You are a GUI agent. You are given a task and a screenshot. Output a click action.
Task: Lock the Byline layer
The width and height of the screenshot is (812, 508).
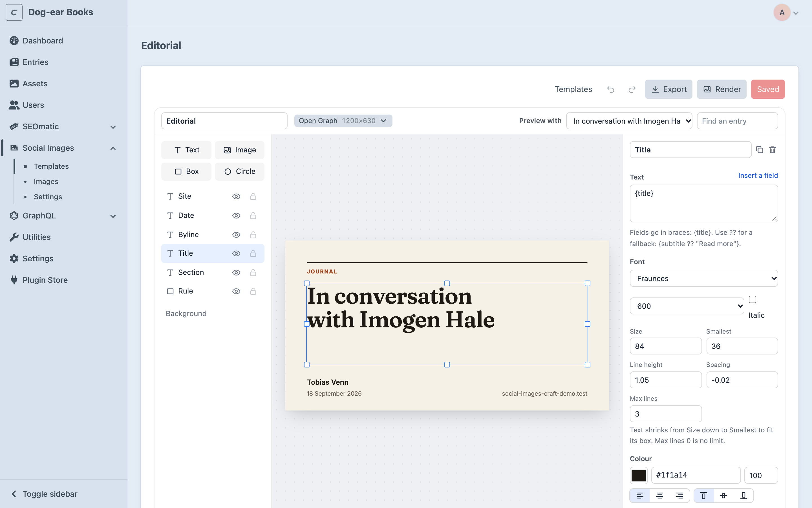[253, 235]
